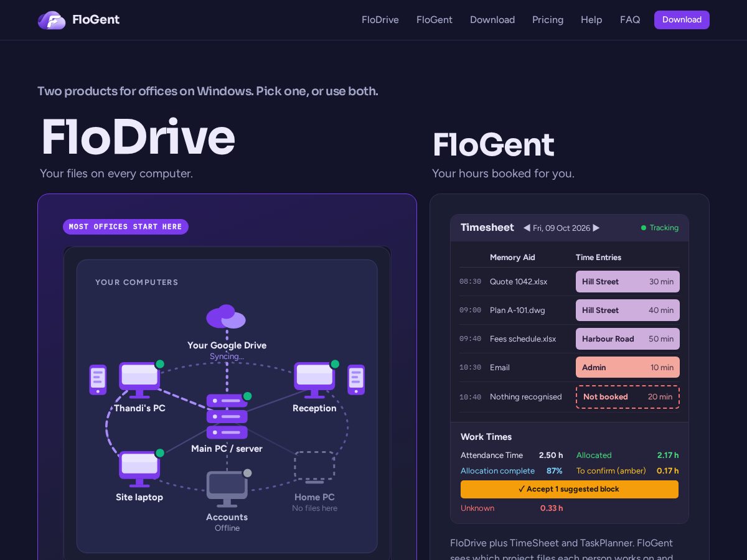The image size is (747, 560).
Task: Open FloDrive in the top navigation
Action: [380, 20]
